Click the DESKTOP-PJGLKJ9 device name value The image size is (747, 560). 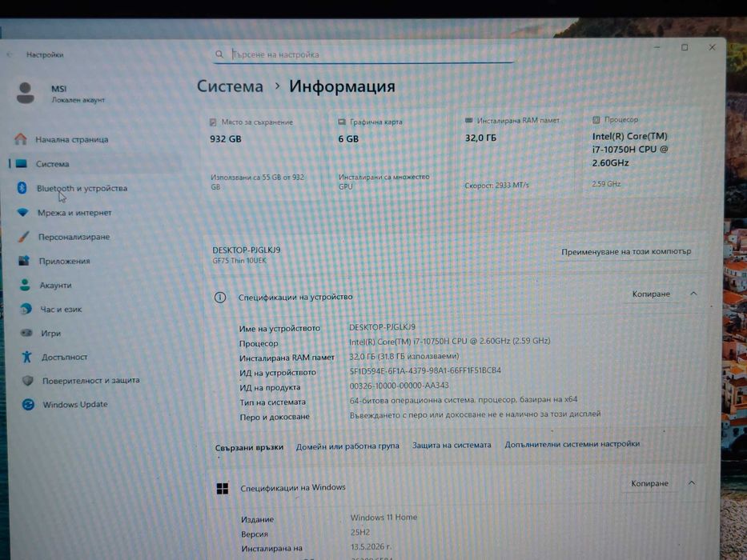point(382,327)
